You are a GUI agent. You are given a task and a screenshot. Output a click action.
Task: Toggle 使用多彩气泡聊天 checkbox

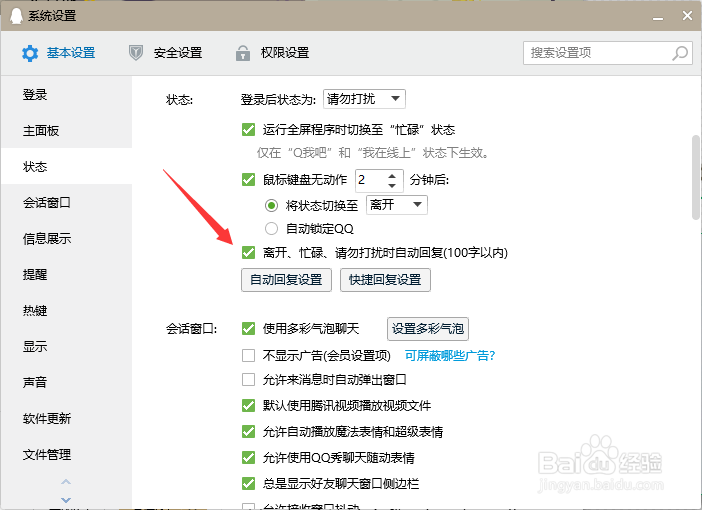[248, 328]
